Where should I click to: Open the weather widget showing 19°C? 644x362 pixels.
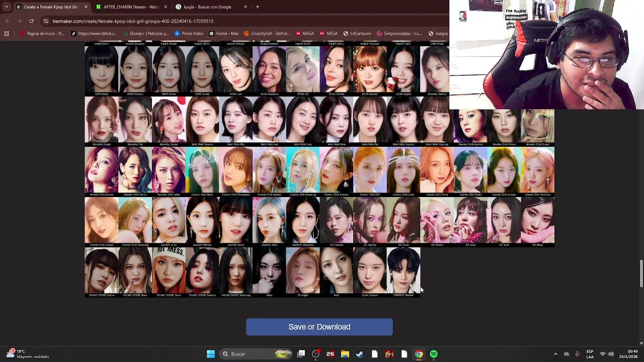(28, 354)
